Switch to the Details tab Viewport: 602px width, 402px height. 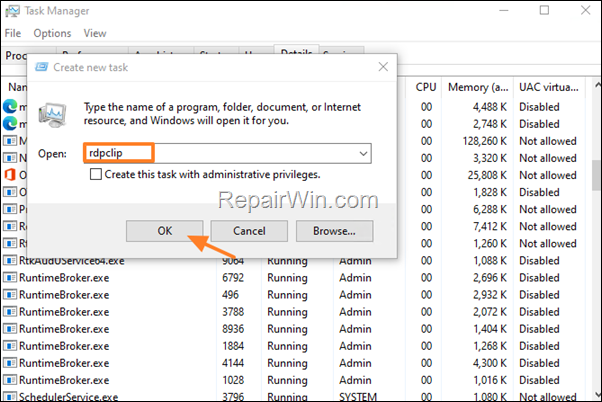click(x=296, y=50)
